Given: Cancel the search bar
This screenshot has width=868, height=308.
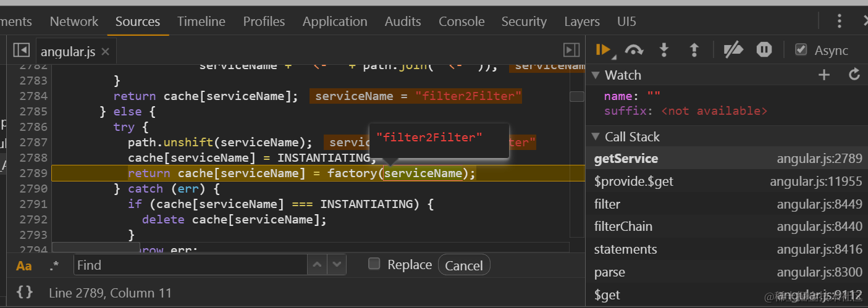Looking at the screenshot, I should pyautogui.click(x=464, y=265).
